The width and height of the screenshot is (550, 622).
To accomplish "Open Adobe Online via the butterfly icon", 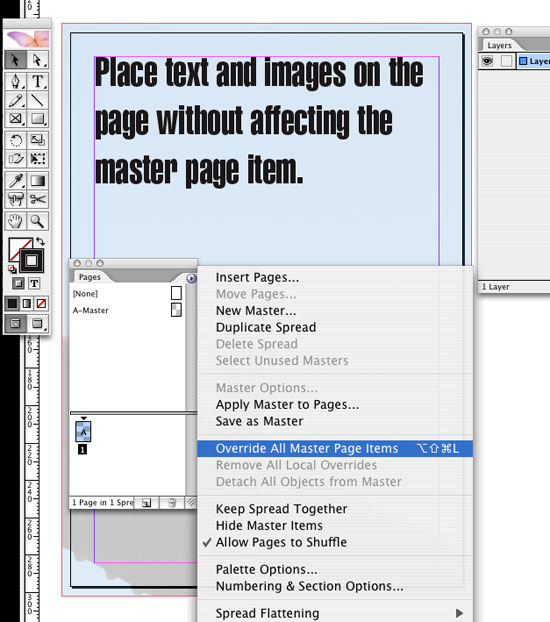I will click(x=27, y=39).
